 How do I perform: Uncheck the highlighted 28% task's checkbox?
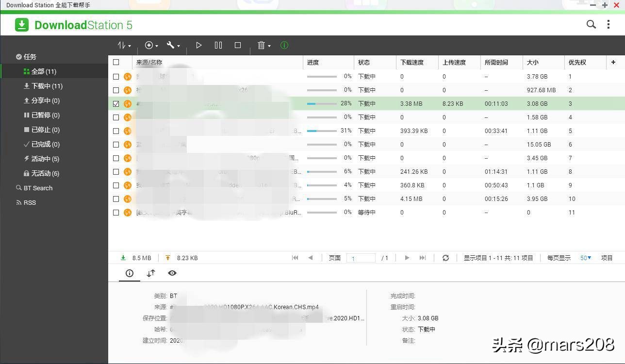point(116,103)
